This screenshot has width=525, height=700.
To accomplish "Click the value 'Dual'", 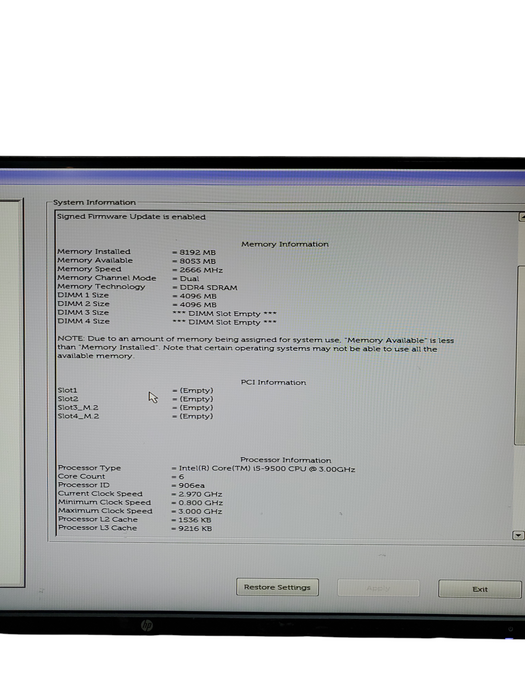I will 189,279.
